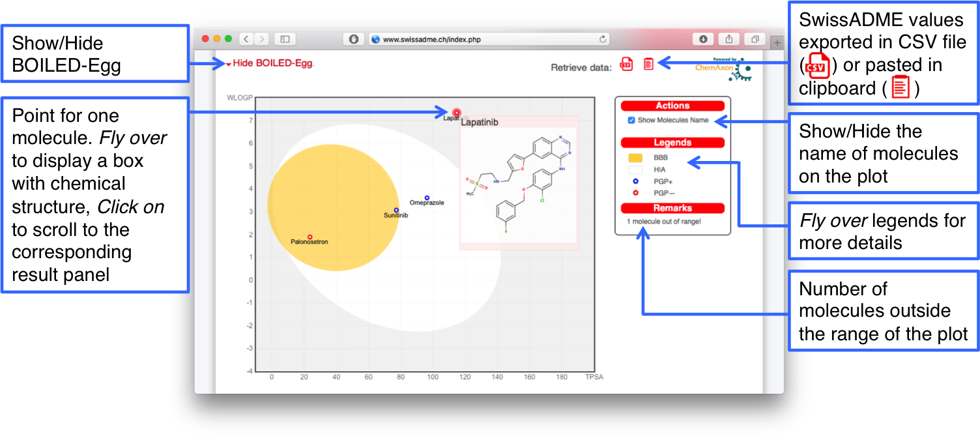Screen dimensions: 980x440
Task: Click the ChemAxon logo
Action: click(x=722, y=68)
